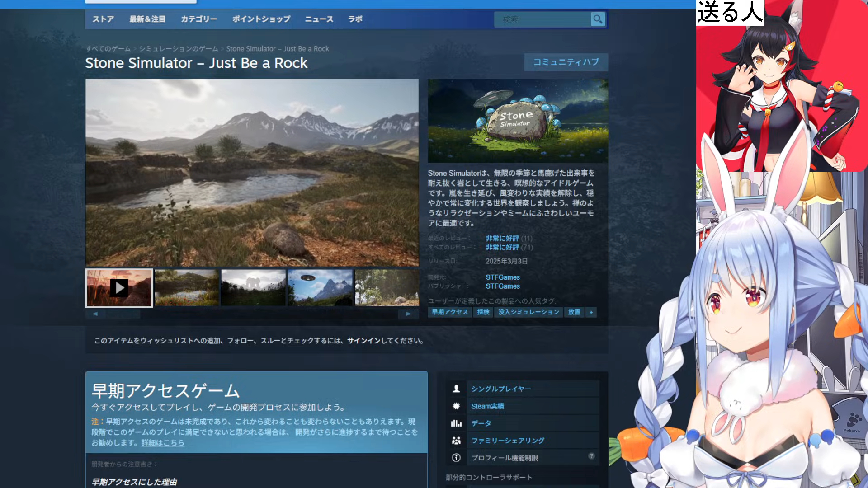Click the family sharing group icon
This screenshot has height=488, width=868.
pos(456,441)
